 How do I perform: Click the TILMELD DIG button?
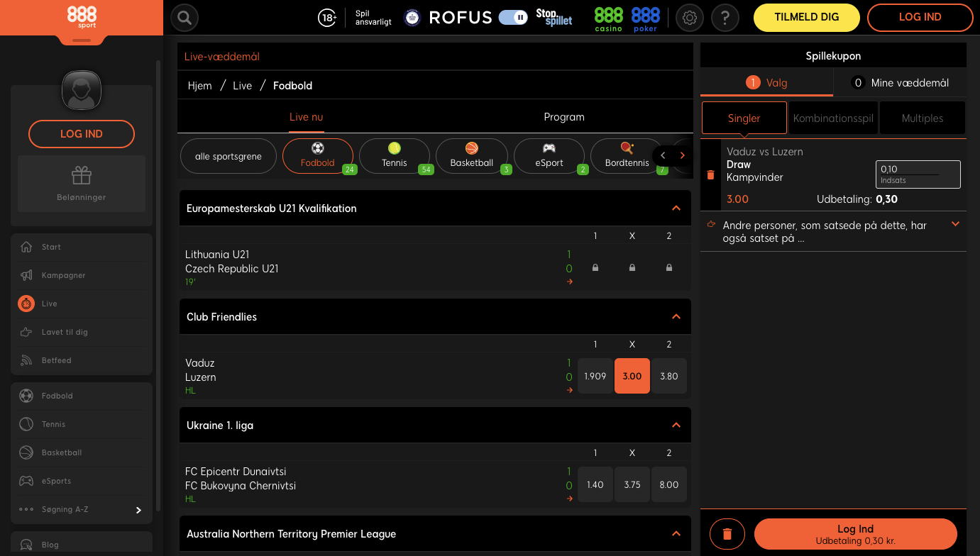pos(807,18)
